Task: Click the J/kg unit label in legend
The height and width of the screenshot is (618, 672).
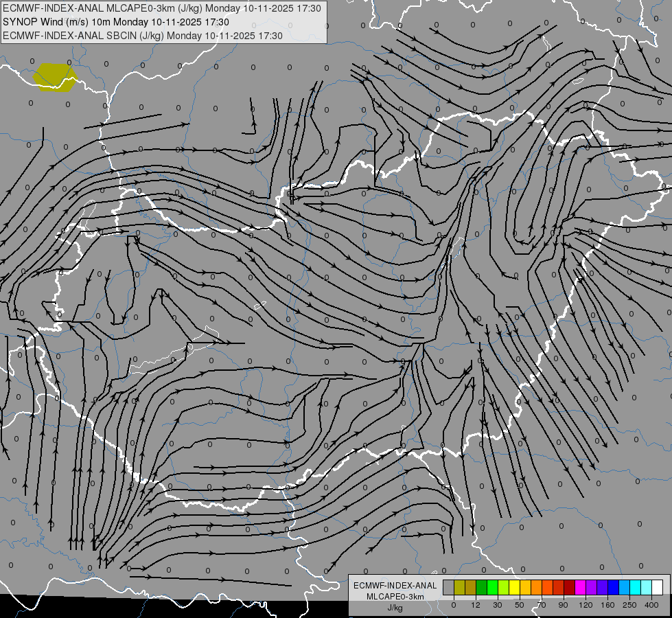Action: coord(395,607)
